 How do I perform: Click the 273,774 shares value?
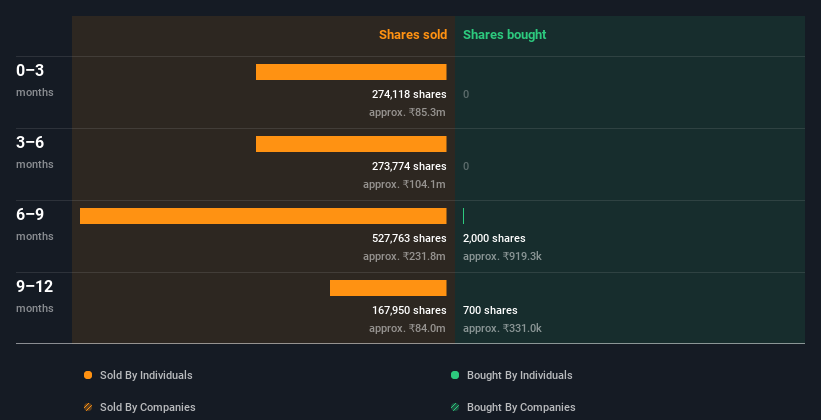409,166
